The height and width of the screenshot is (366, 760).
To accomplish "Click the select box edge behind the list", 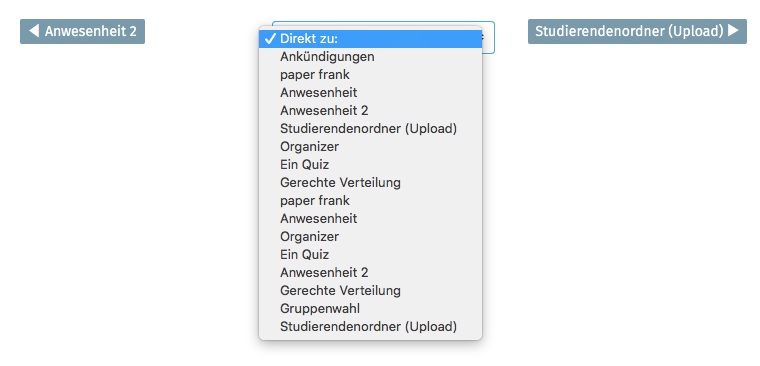I will (x=489, y=37).
